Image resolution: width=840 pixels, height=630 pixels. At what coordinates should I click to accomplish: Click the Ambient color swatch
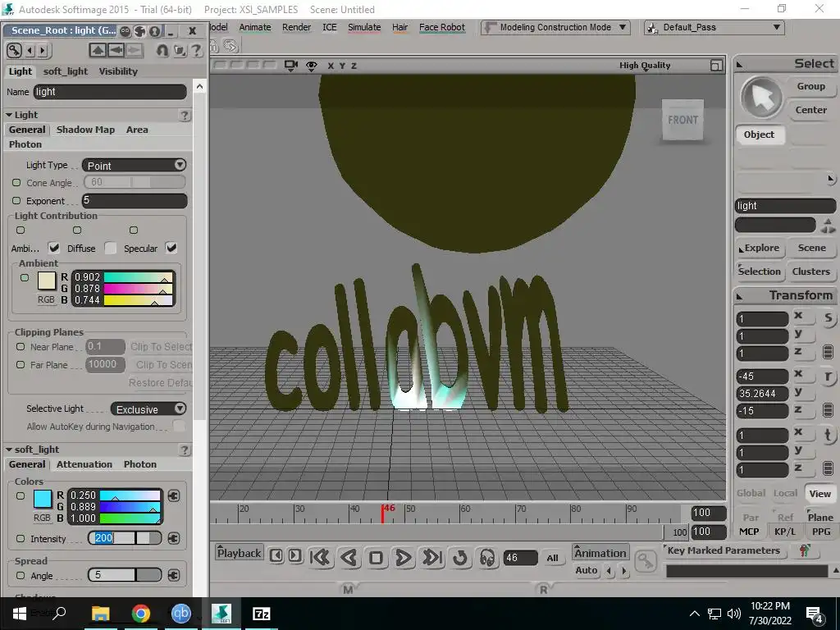[x=47, y=281]
